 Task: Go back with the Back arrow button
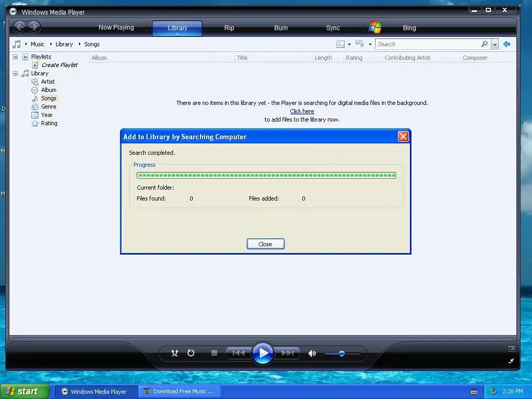20,27
